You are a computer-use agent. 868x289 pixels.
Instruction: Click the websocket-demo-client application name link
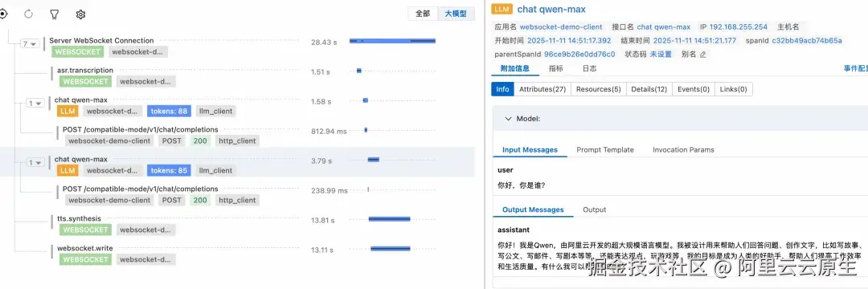pyautogui.click(x=561, y=26)
